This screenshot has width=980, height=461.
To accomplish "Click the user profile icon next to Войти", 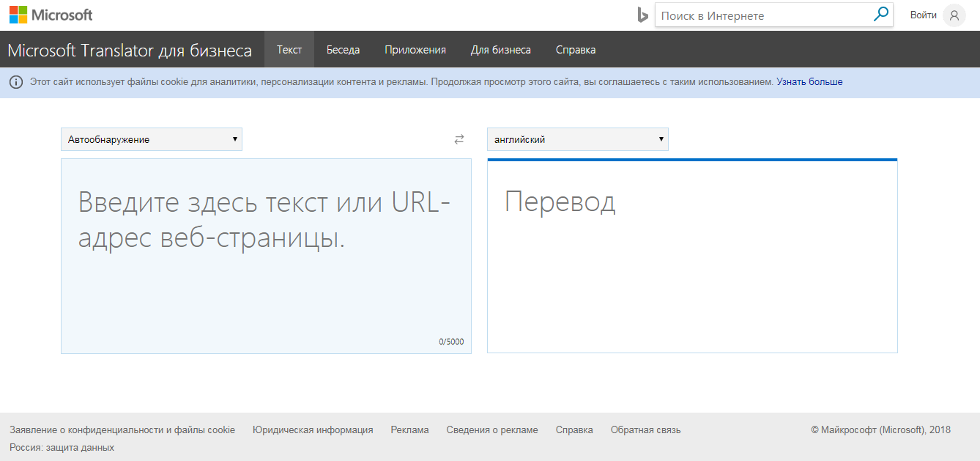I will pyautogui.click(x=954, y=15).
